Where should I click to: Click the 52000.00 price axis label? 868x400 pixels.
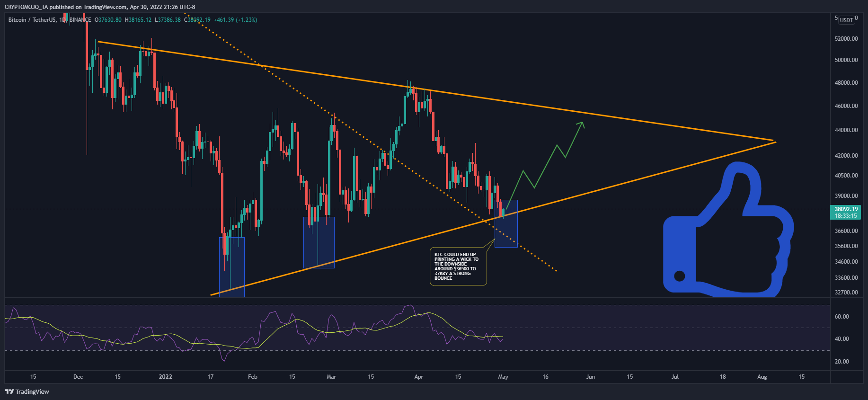pos(846,39)
